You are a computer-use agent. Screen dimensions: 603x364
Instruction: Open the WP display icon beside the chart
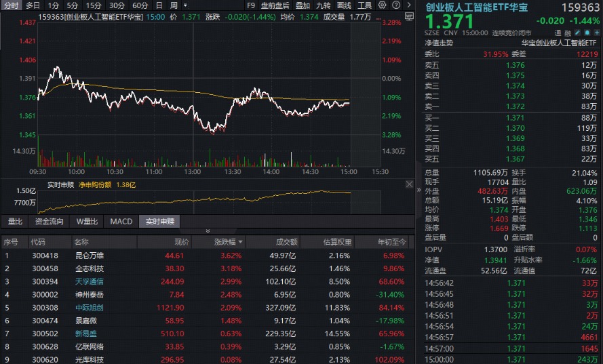click(409, 16)
